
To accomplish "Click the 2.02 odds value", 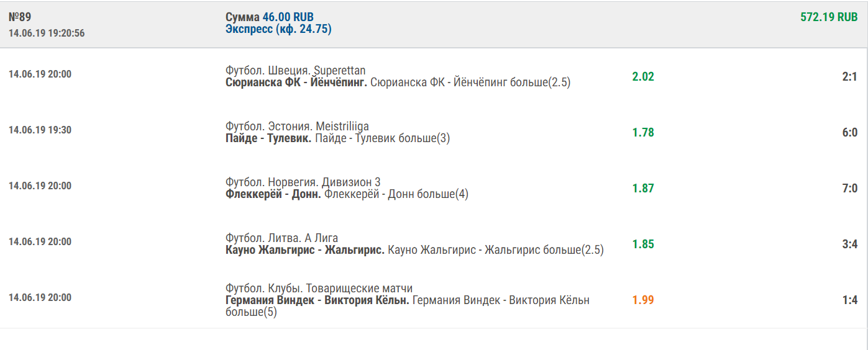I will click(x=643, y=76).
